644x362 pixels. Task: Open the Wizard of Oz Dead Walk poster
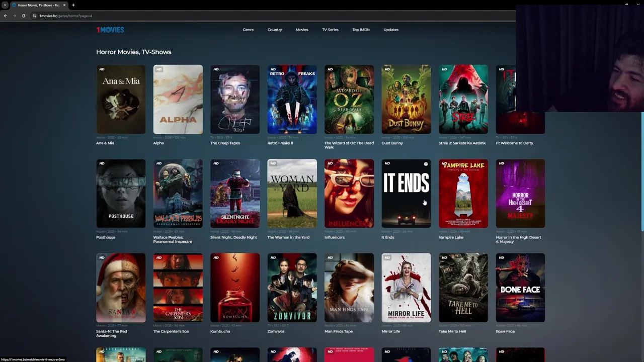[x=349, y=99]
